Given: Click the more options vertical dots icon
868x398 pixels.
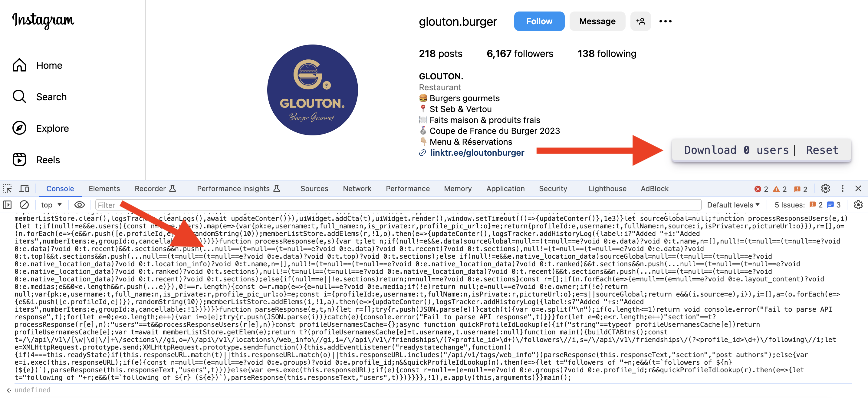Looking at the screenshot, I should (x=664, y=21).
